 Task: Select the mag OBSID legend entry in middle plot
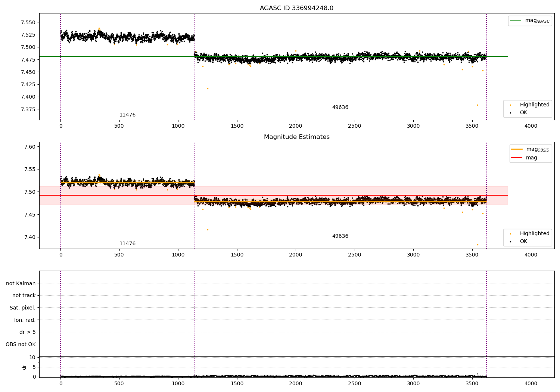531,149
